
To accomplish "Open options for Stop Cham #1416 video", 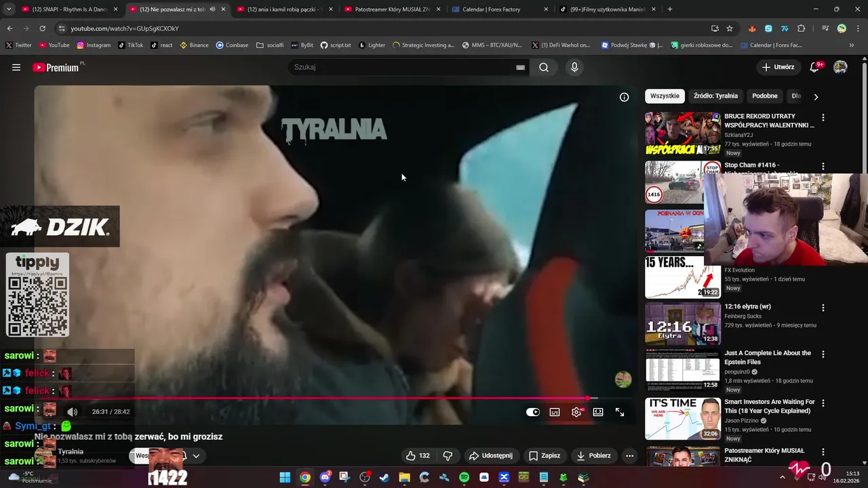I will [x=823, y=166].
